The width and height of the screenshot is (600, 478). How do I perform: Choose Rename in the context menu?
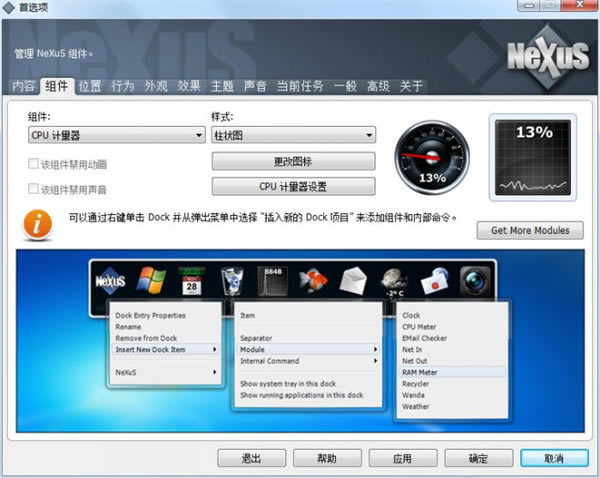tap(128, 327)
